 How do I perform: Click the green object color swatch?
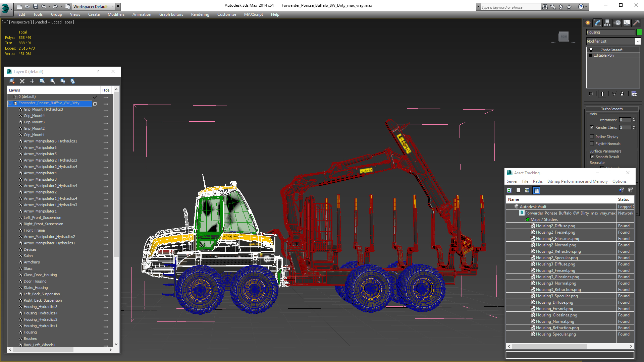(x=639, y=32)
